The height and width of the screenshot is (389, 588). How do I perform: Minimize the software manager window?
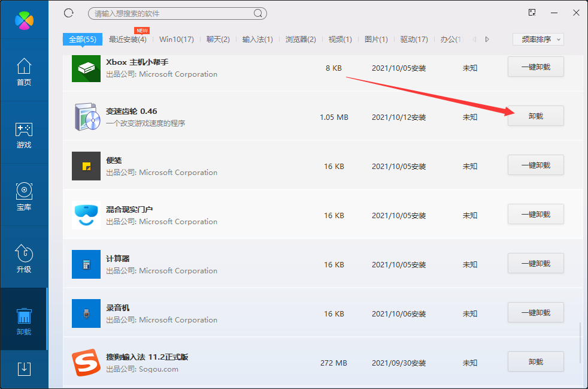coord(554,13)
